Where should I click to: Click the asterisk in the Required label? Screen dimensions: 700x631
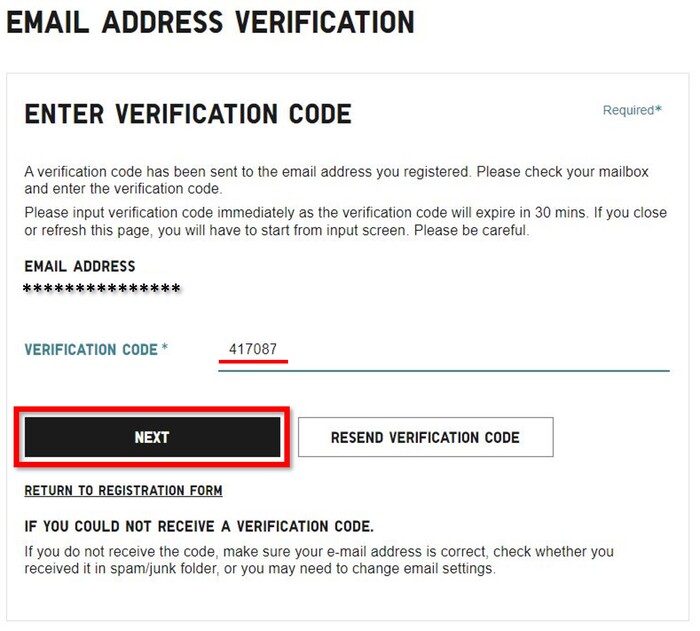(x=658, y=109)
